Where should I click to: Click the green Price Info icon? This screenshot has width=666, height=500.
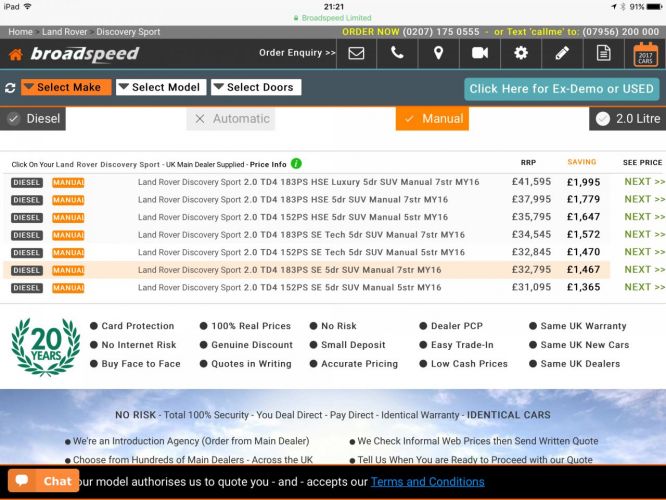[x=296, y=164]
